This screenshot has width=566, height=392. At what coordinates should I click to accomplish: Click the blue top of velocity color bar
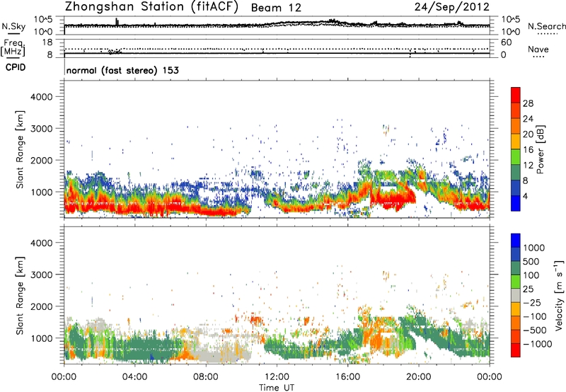tap(516, 241)
